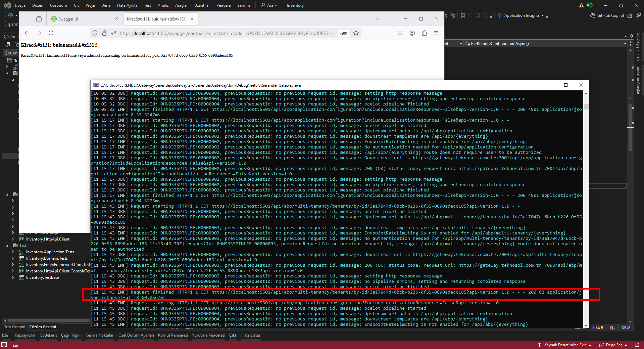Toggle bookmark on current line in toolbar
The width and height of the screenshot is (644, 349).
point(463,15)
